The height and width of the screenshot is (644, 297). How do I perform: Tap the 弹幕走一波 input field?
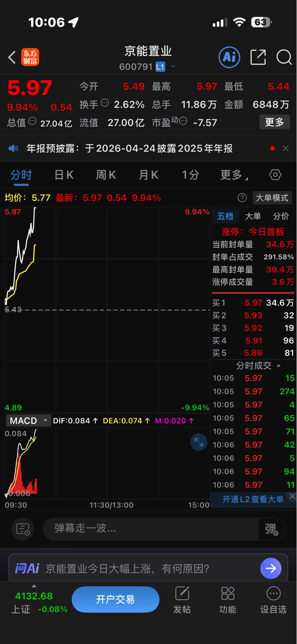tap(151, 529)
